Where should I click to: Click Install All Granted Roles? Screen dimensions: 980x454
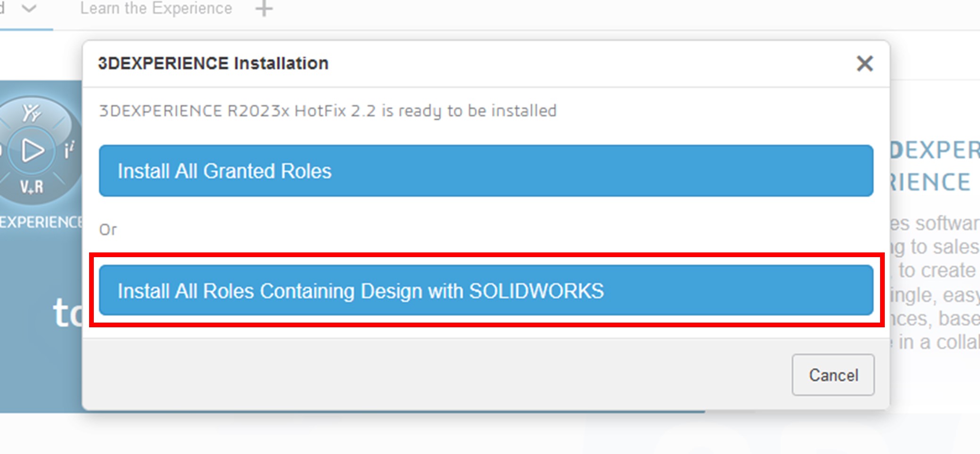486,170
